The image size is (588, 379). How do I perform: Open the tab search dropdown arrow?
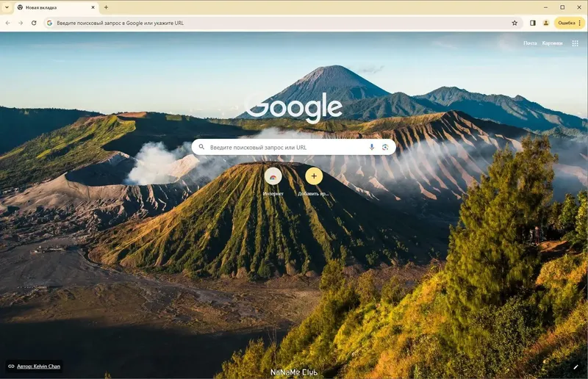[7, 7]
